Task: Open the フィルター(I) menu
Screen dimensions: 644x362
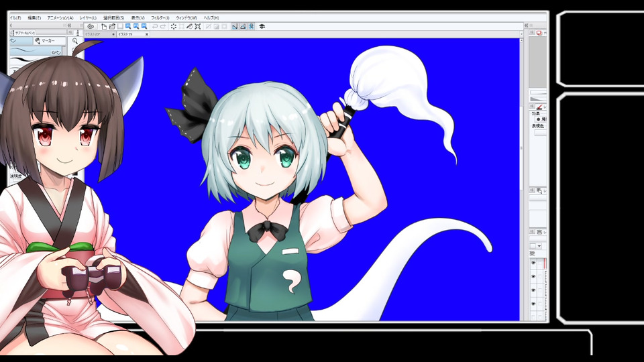Action: pyautogui.click(x=160, y=18)
